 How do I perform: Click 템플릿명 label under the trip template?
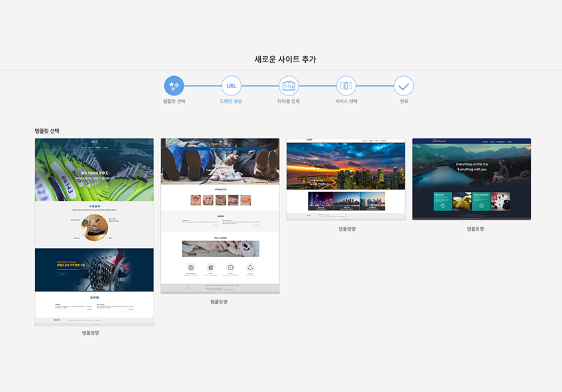[475, 229]
